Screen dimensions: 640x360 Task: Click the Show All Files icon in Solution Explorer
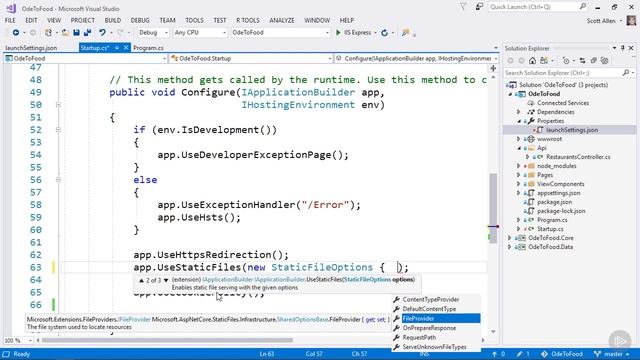coord(604,60)
